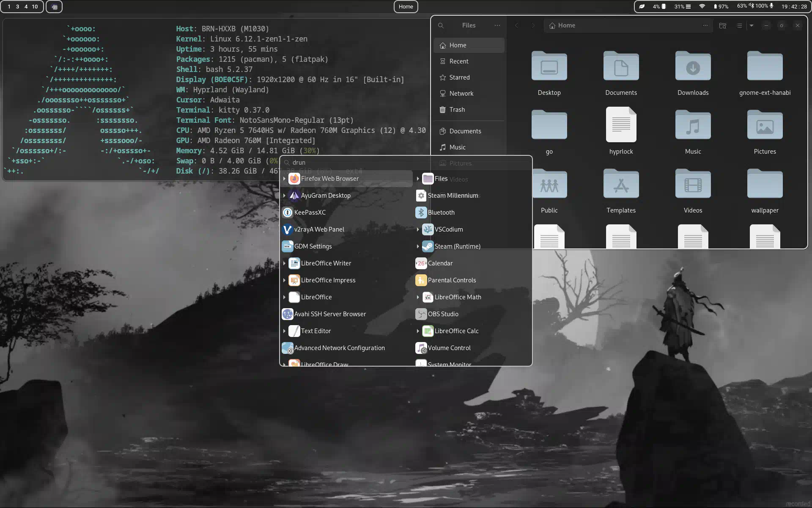
Task: Open KeePassXC from the launcher list
Action: point(310,213)
